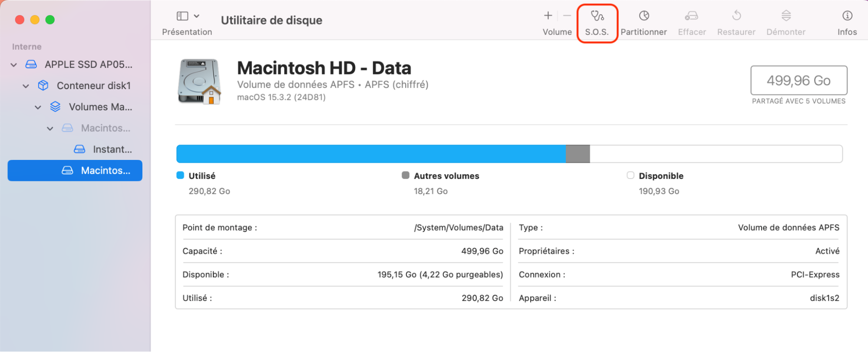Collapse the Volumes Ma... group chevron

[x=38, y=107]
